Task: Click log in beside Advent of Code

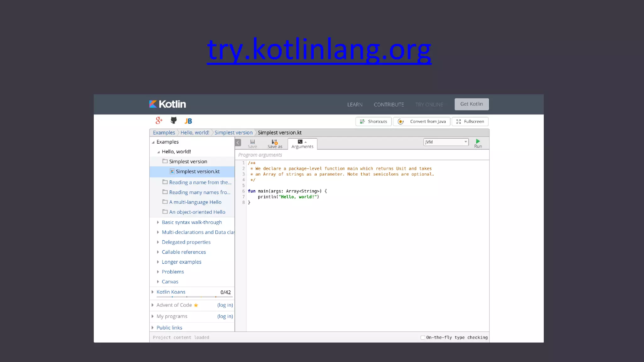Action: pyautogui.click(x=225, y=305)
